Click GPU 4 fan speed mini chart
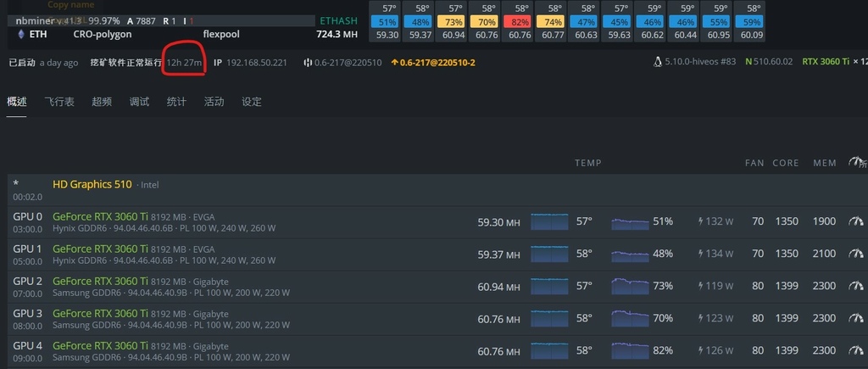Screen dimensions: 868x369 [x=630, y=350]
